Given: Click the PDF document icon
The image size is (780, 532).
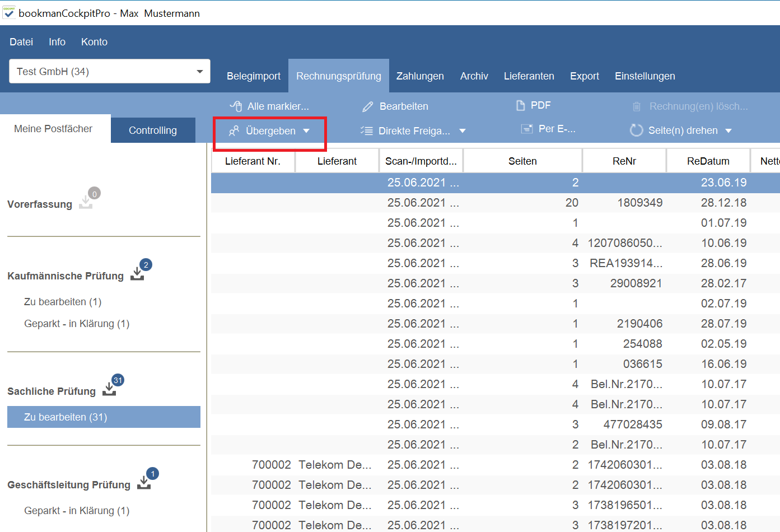Looking at the screenshot, I should (x=521, y=105).
